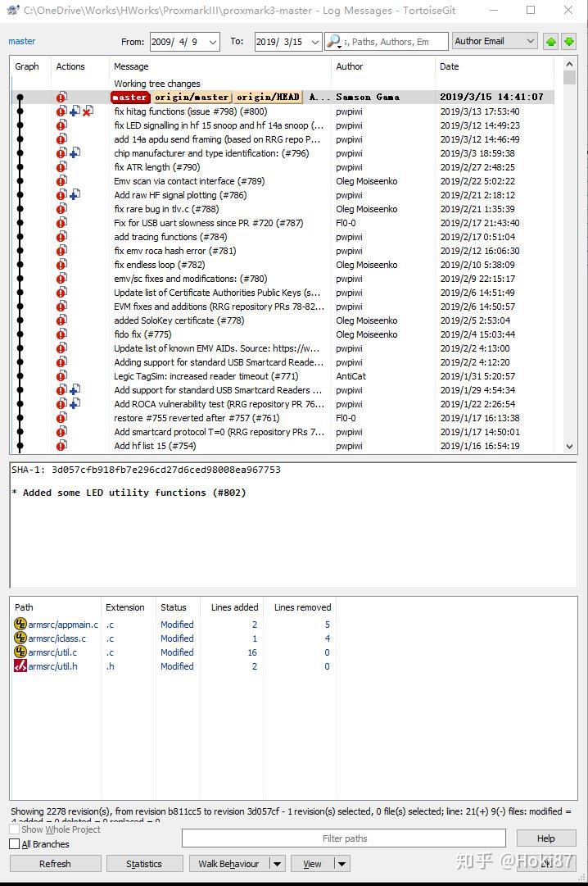Viewport: 588px width, 886px height.
Task: Click the Help button
Action: pos(545,838)
